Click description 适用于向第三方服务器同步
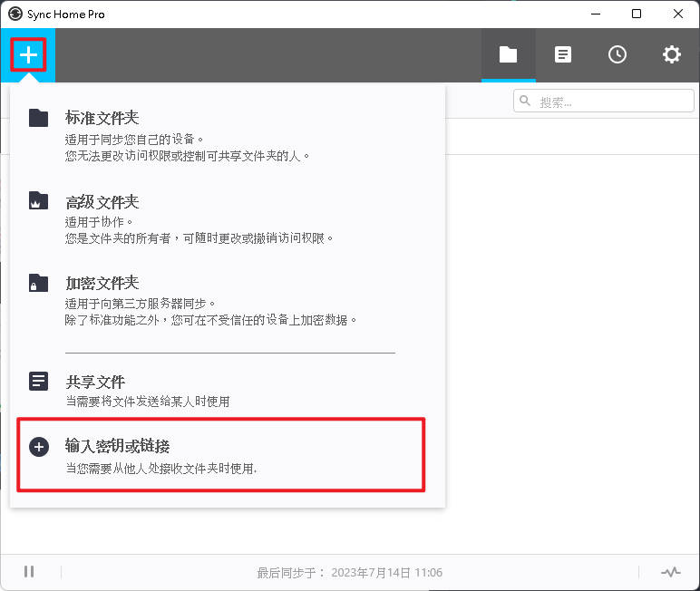This screenshot has height=591, width=700. tap(141, 304)
